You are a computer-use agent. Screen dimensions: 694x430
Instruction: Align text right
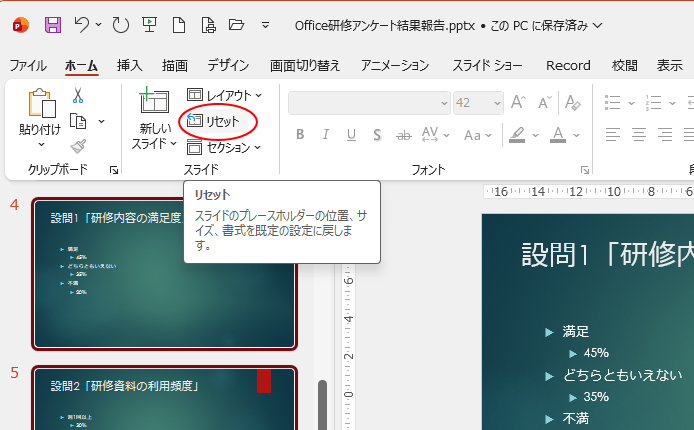pos(665,134)
